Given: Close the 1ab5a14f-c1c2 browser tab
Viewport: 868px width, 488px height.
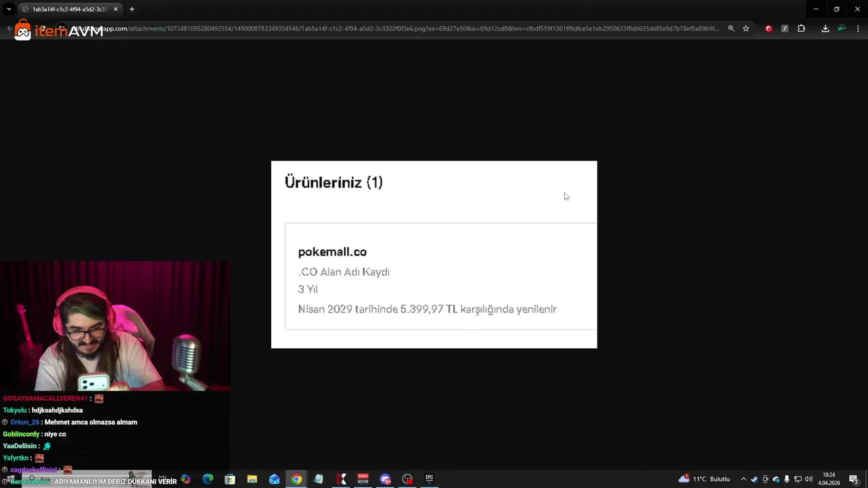Looking at the screenshot, I should click(x=115, y=9).
